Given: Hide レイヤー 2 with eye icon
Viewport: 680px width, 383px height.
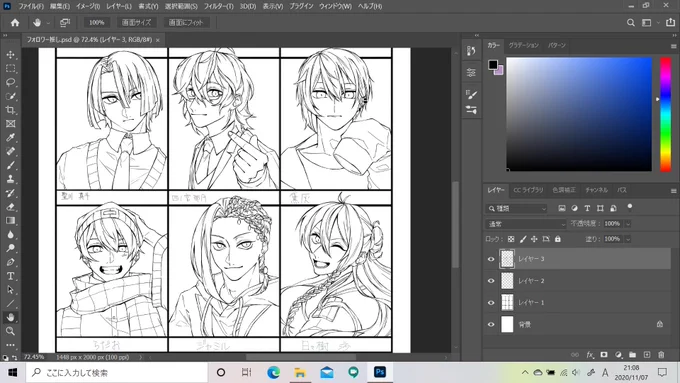Looking at the screenshot, I should coord(491,281).
